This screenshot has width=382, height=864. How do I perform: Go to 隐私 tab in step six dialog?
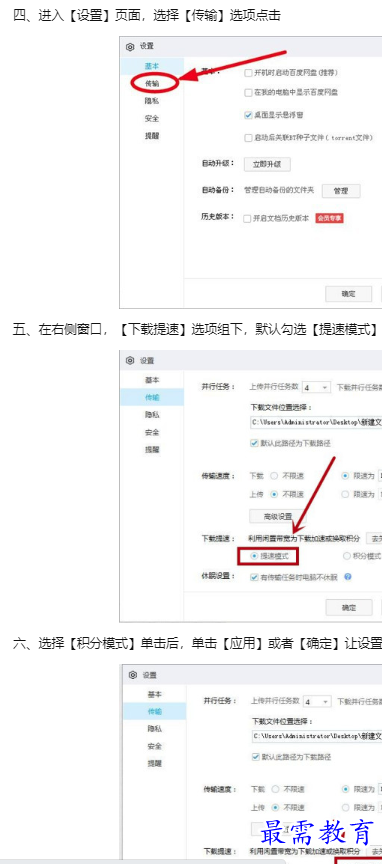coord(154,729)
